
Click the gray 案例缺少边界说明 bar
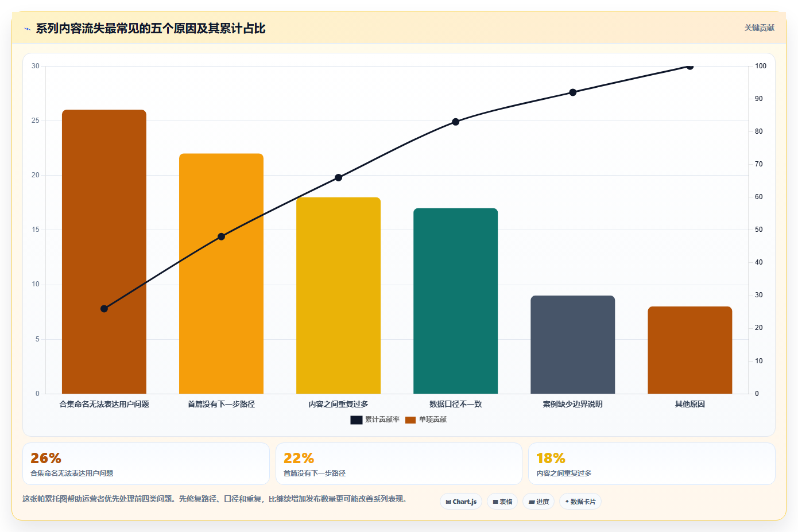click(x=572, y=344)
